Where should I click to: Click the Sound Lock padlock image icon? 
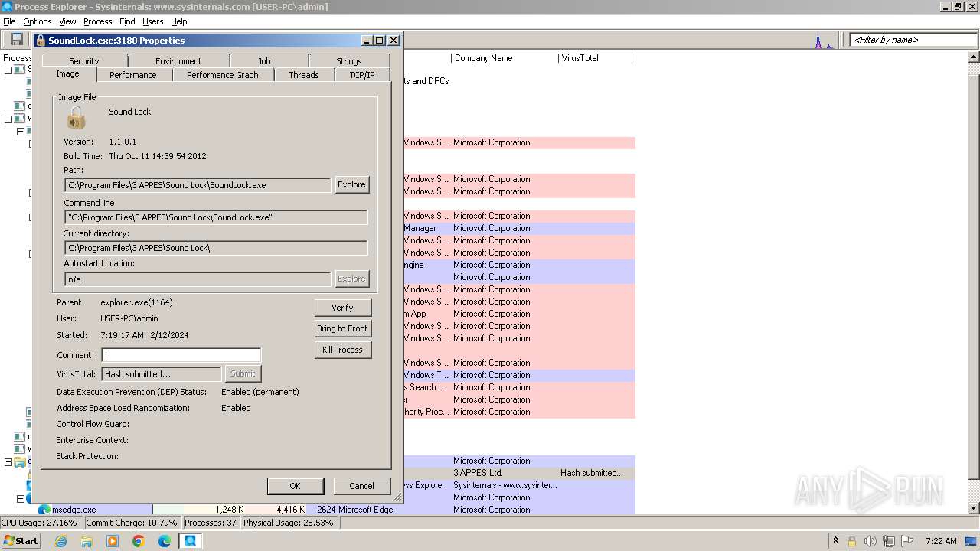[76, 119]
